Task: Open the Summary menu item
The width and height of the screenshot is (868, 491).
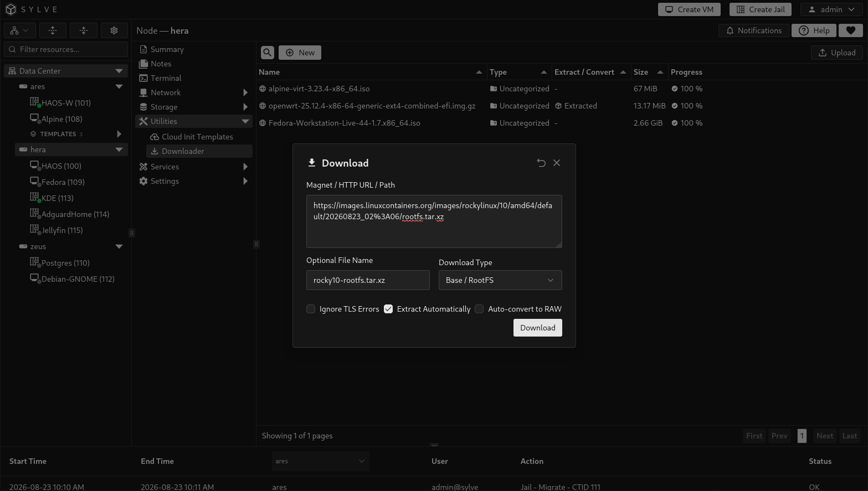Action: pyautogui.click(x=194, y=49)
